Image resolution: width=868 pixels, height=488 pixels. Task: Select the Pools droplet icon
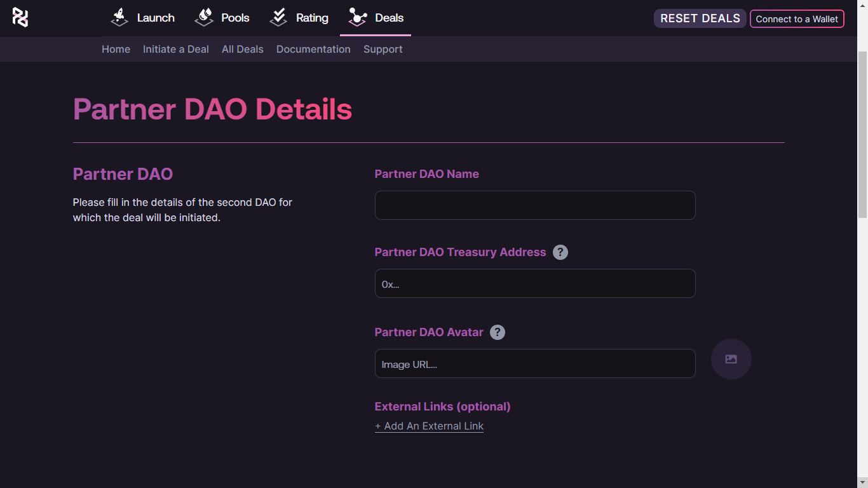[x=203, y=17]
